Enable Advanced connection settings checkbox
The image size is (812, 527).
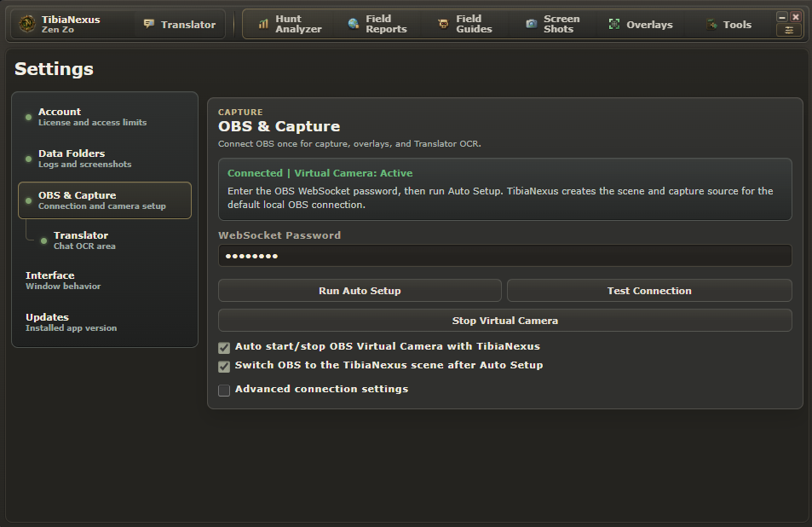[224, 391]
